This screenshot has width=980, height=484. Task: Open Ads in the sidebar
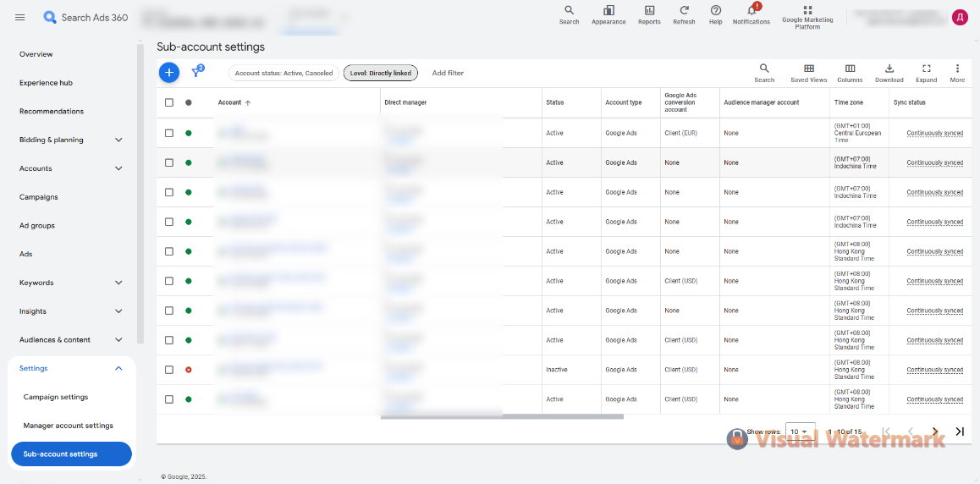(25, 254)
